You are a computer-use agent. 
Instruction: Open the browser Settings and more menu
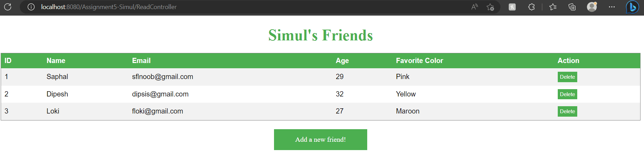click(612, 7)
